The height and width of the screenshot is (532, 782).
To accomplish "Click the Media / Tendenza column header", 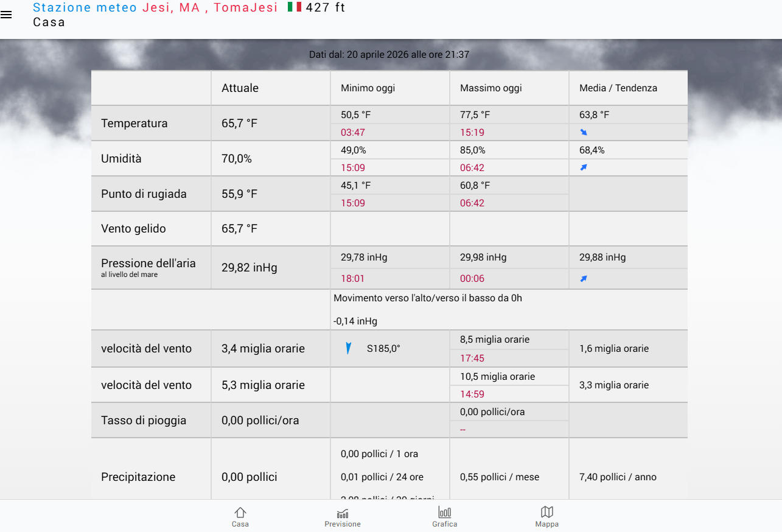I will (x=618, y=88).
